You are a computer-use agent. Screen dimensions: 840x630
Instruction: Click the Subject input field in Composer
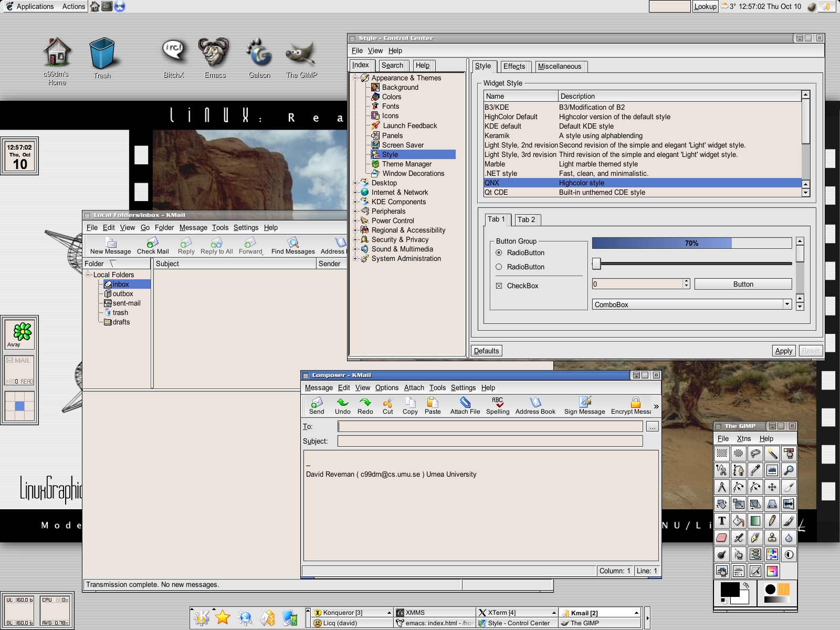[x=490, y=441]
